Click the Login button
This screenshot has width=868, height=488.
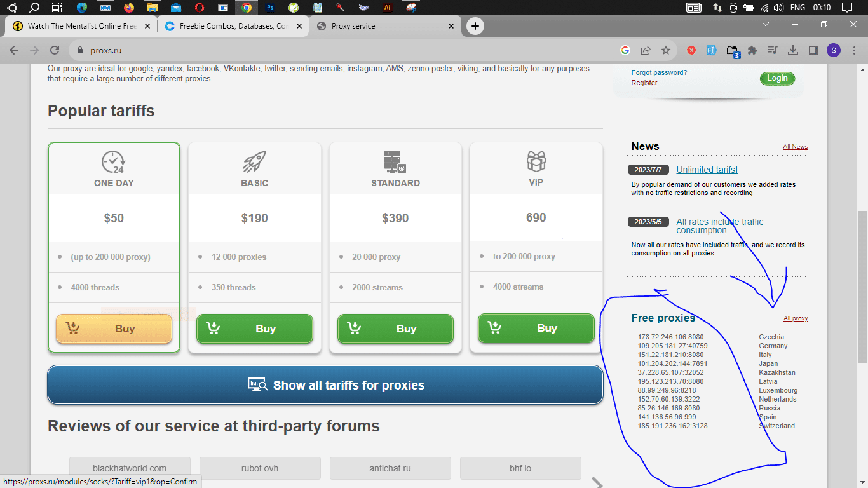777,78
